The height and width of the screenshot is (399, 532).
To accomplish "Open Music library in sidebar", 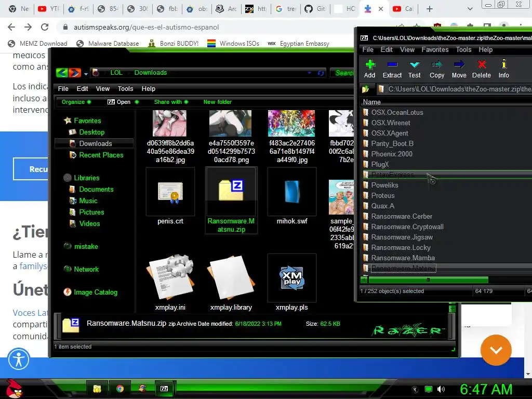I will click(84, 201).
